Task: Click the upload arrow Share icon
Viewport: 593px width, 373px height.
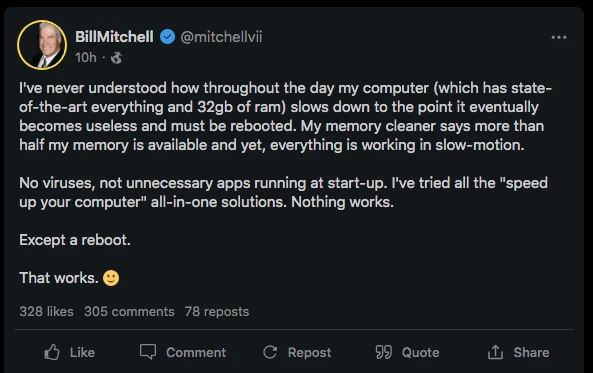Action: tap(495, 352)
